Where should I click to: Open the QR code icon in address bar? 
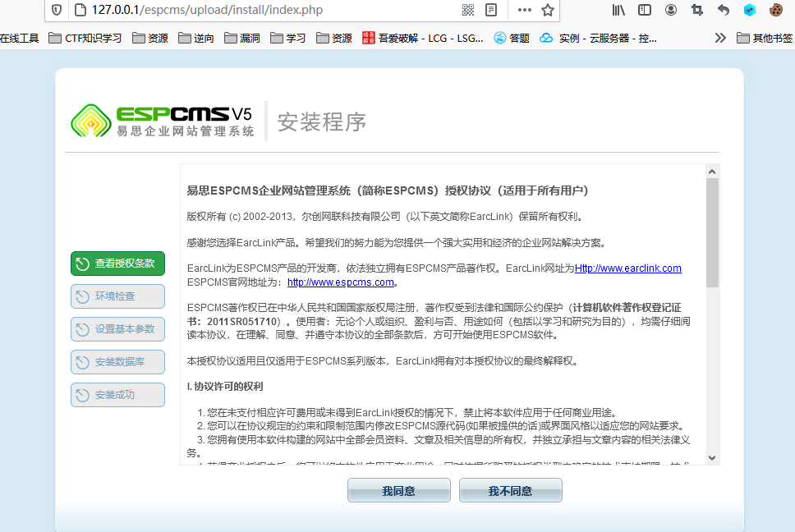point(468,10)
